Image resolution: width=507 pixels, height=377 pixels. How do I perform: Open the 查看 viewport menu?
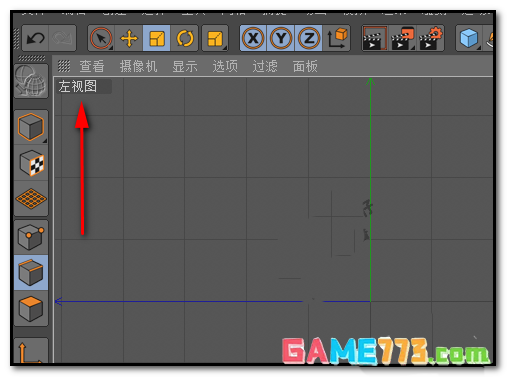click(x=92, y=66)
